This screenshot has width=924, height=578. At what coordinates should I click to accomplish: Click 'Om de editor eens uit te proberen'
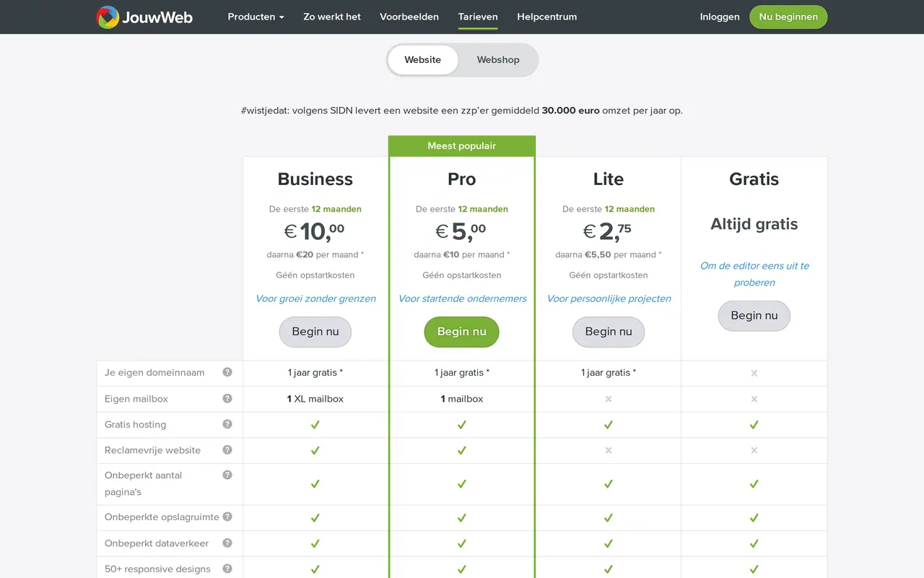pyautogui.click(x=754, y=274)
